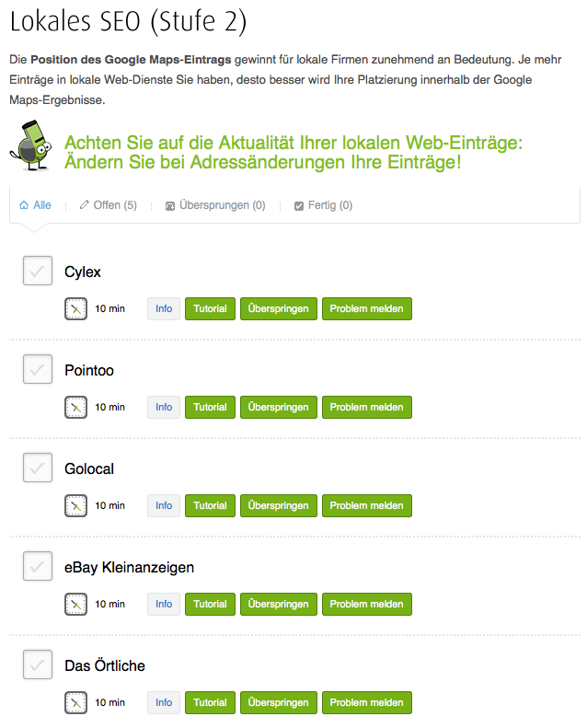The width and height of the screenshot is (587, 728).
Task: Click the pencil icon beside Offen
Action: [x=85, y=205]
